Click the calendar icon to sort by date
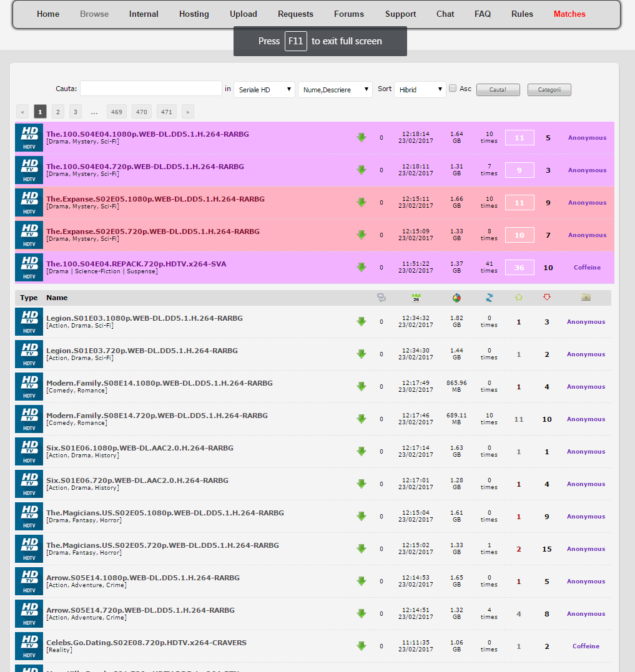 pos(415,298)
